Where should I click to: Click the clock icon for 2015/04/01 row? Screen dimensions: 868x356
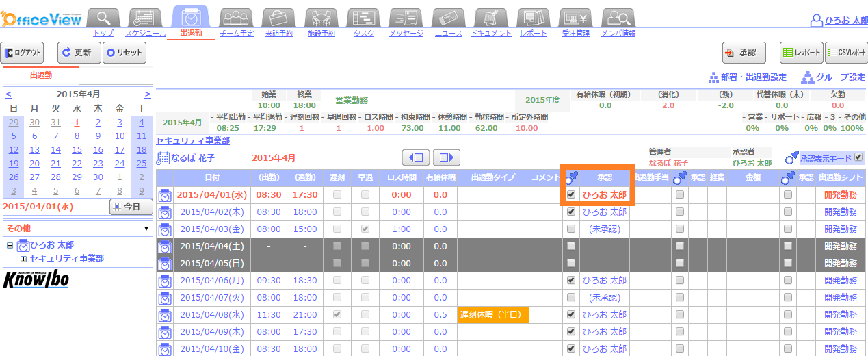165,195
